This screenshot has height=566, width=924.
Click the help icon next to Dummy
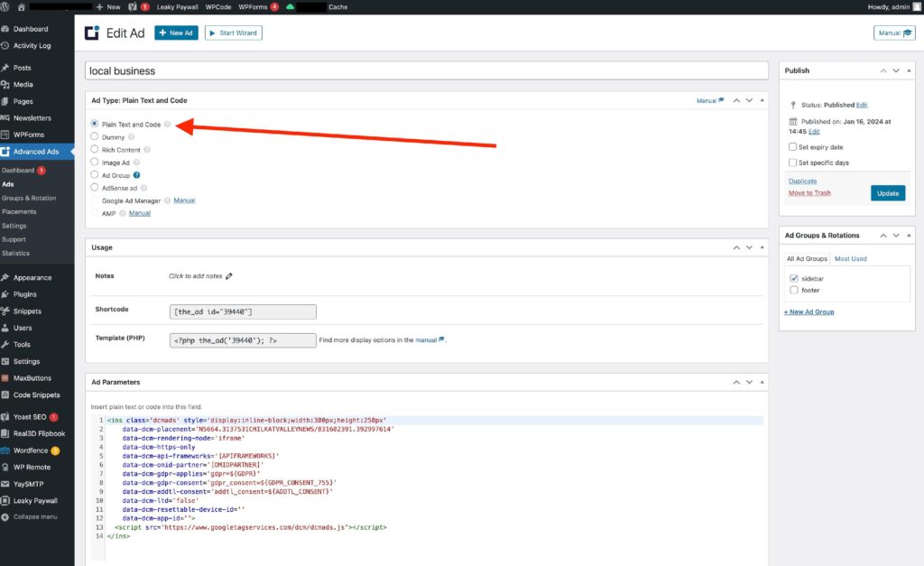[x=132, y=137]
